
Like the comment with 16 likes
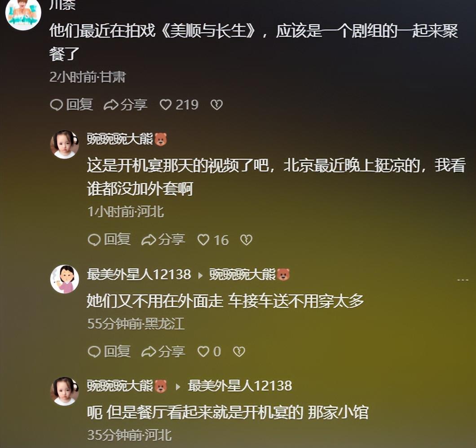pos(213,240)
